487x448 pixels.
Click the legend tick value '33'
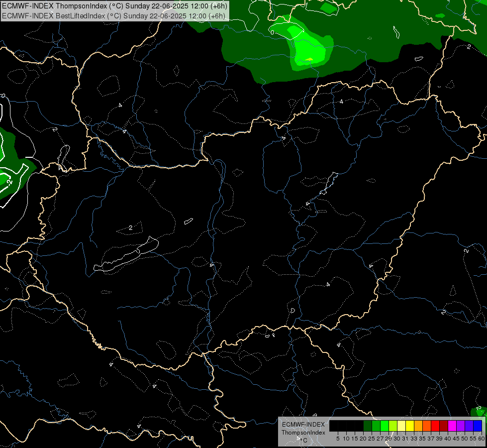pyautogui.click(x=414, y=439)
